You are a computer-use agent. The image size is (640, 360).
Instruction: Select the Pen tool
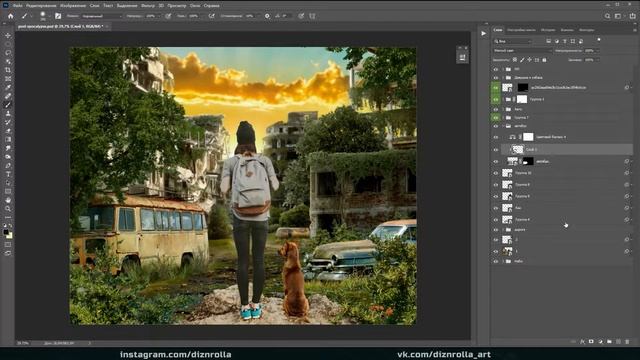(x=8, y=165)
